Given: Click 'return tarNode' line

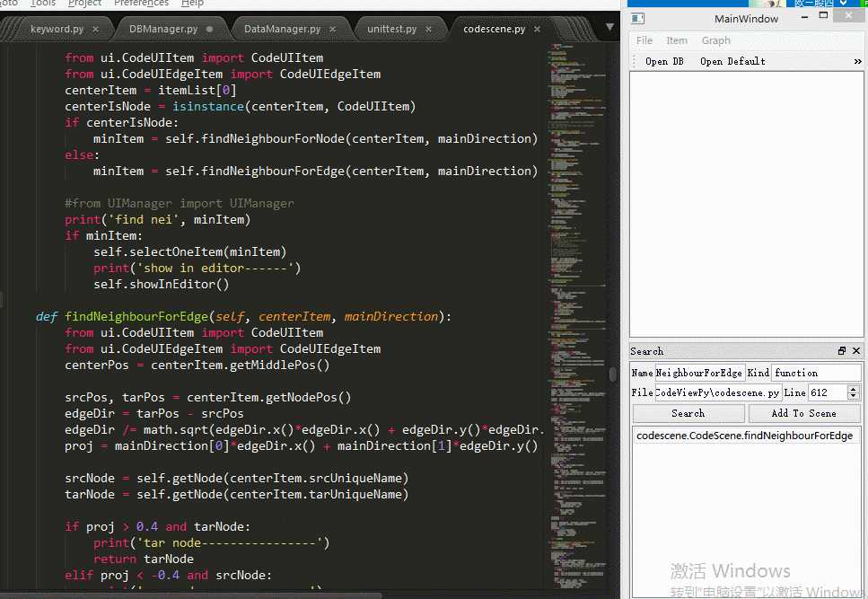Looking at the screenshot, I should tap(144, 559).
